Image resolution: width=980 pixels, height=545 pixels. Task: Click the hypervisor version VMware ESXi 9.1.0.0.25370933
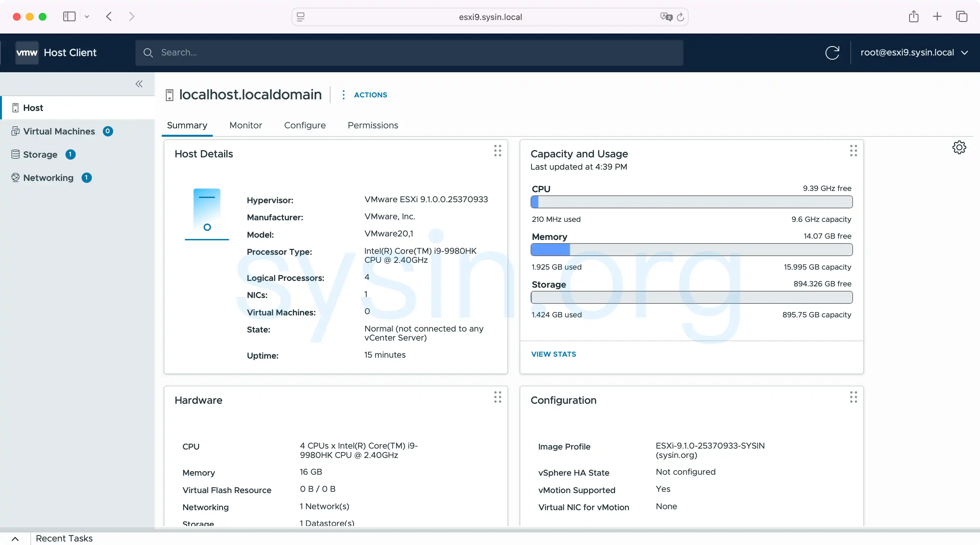tap(426, 199)
